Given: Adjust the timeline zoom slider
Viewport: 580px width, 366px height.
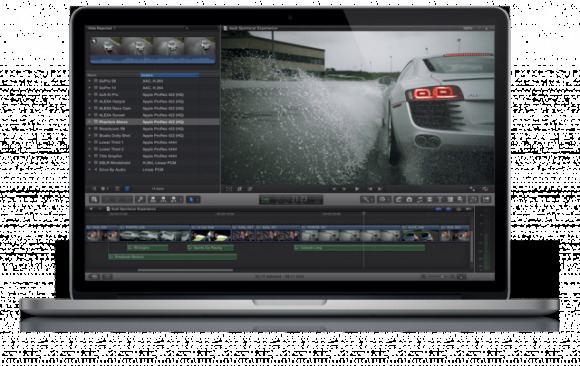Looking at the screenshot, I should [436, 276].
